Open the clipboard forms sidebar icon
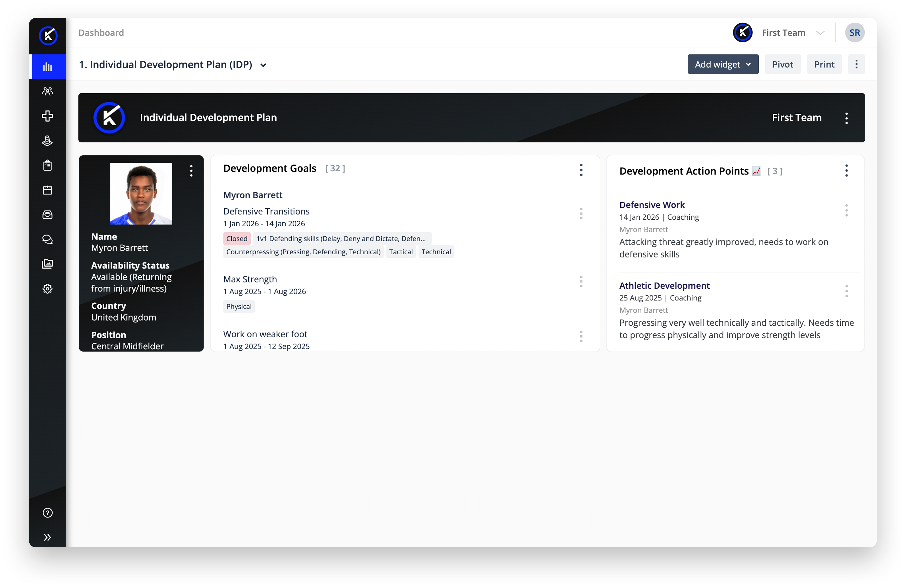Screen dimensions: 906x588 point(47,166)
